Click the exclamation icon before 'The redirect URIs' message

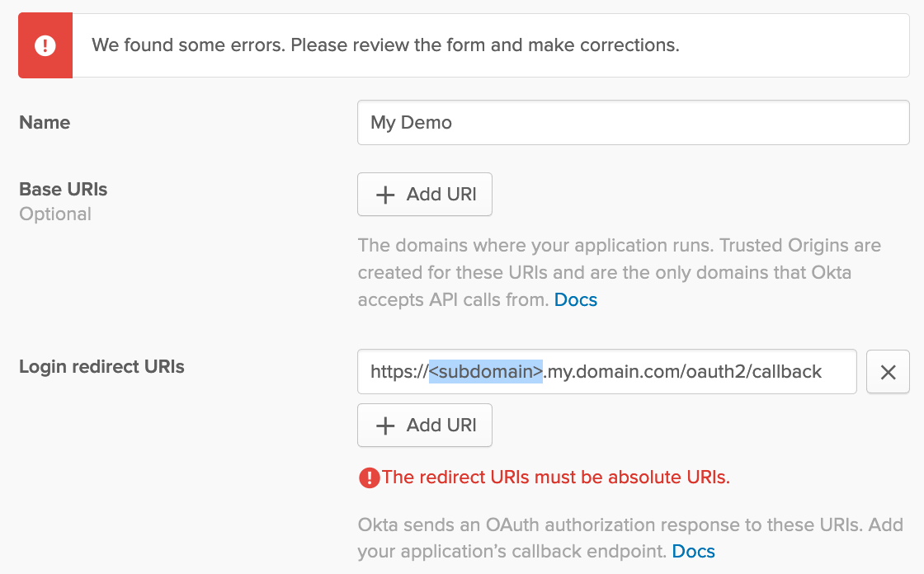click(x=370, y=477)
